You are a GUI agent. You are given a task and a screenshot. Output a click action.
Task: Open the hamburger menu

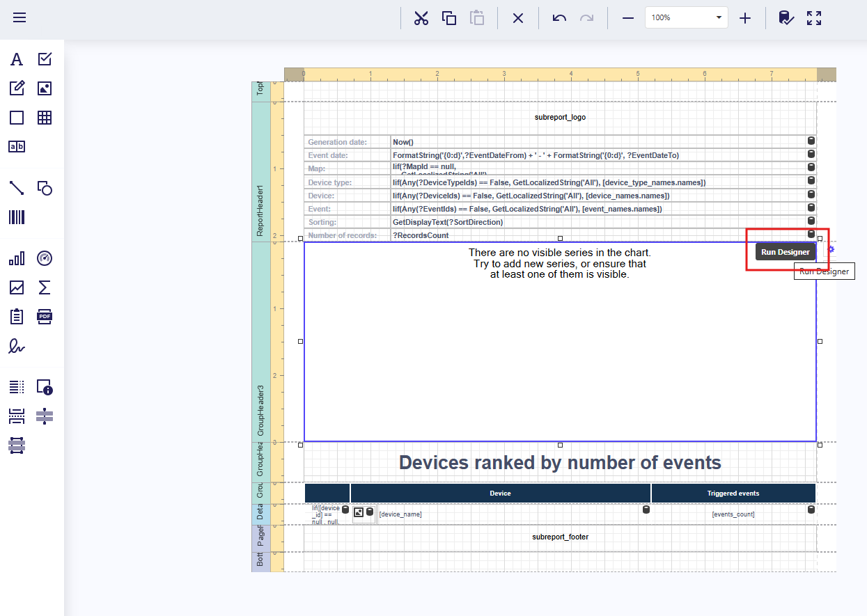click(19, 17)
